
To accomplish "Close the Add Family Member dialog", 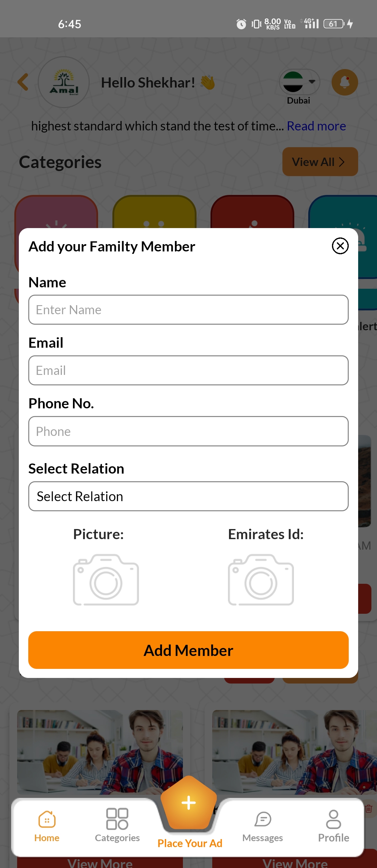I will coord(340,246).
